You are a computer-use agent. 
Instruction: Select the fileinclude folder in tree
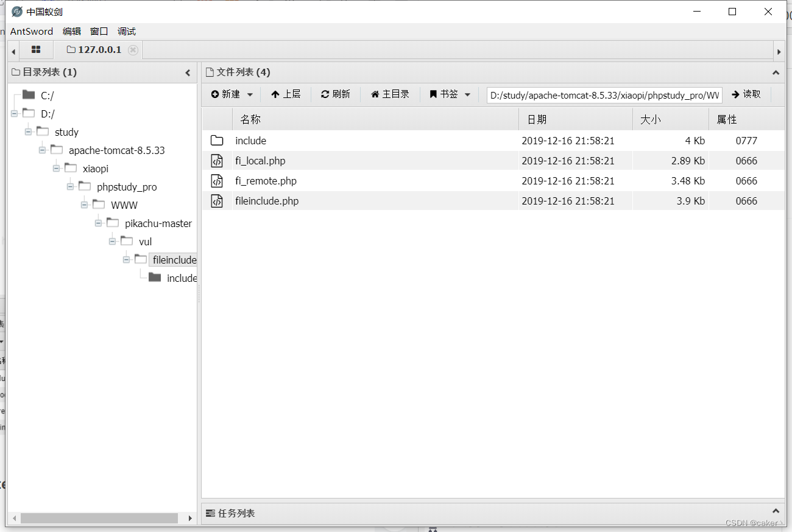tap(174, 260)
